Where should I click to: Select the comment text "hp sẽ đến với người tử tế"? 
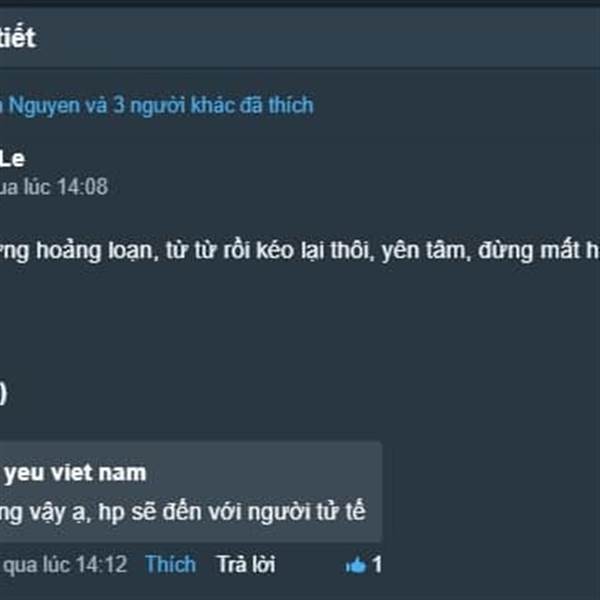pos(232,512)
